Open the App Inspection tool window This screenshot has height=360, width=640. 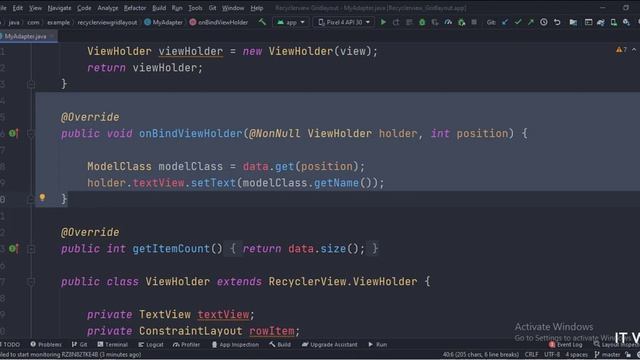[x=235, y=344]
